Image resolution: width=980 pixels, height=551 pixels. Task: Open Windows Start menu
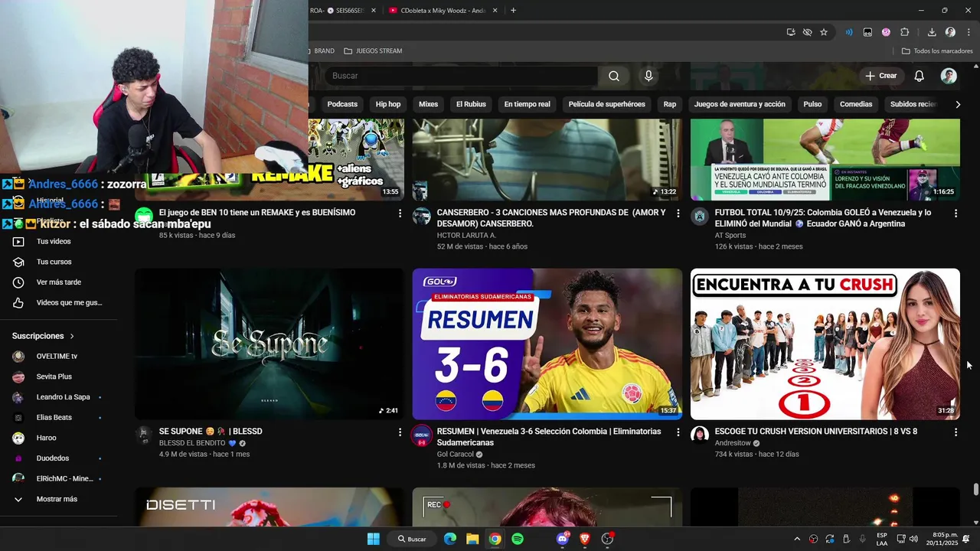373,539
